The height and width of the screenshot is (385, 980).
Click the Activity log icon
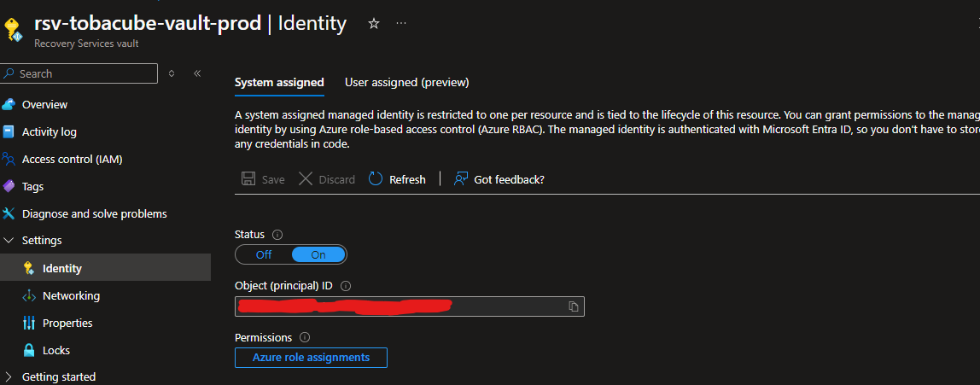point(9,131)
